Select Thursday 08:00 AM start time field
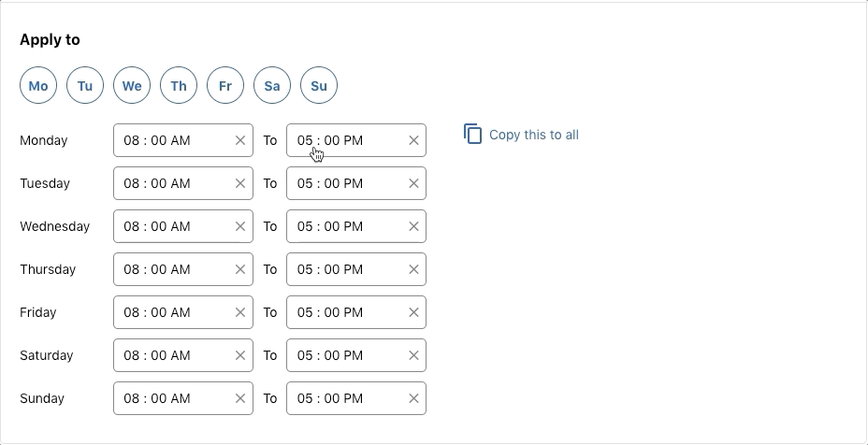This screenshot has width=868, height=445. 183,269
